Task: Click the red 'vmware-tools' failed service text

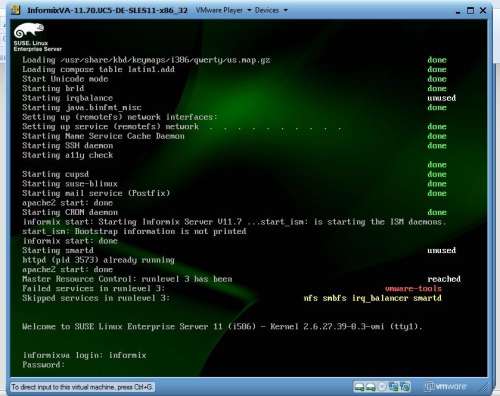Action: coord(413,289)
